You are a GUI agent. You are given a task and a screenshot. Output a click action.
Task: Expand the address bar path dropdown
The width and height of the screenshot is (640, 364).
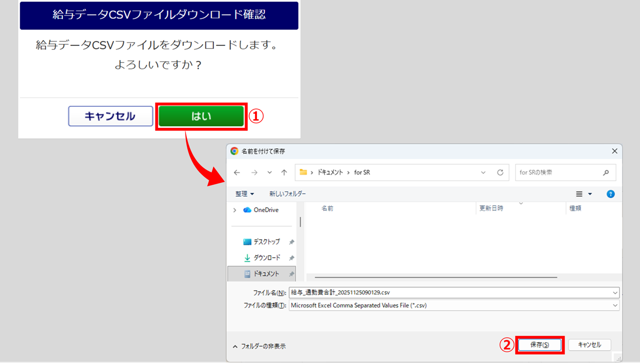tap(483, 172)
